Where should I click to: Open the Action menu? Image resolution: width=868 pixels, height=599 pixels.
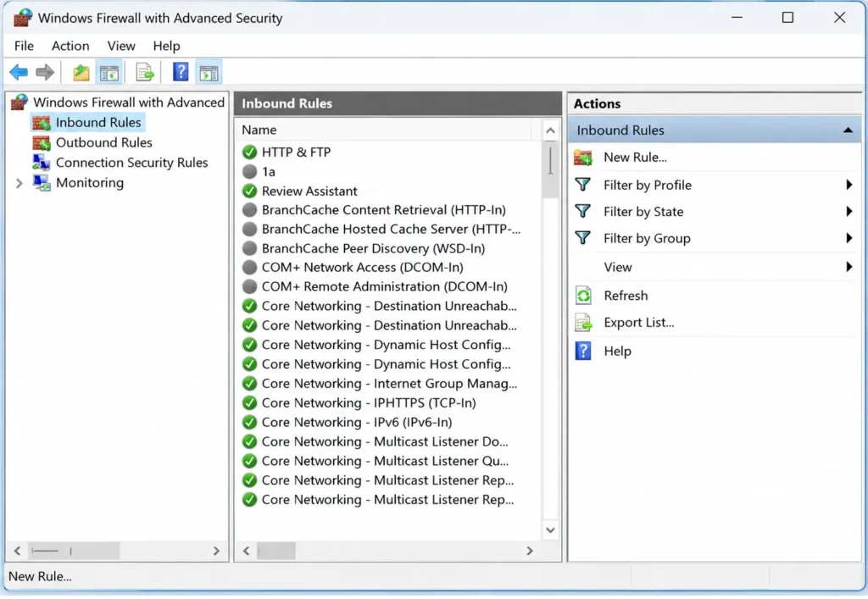tap(70, 46)
